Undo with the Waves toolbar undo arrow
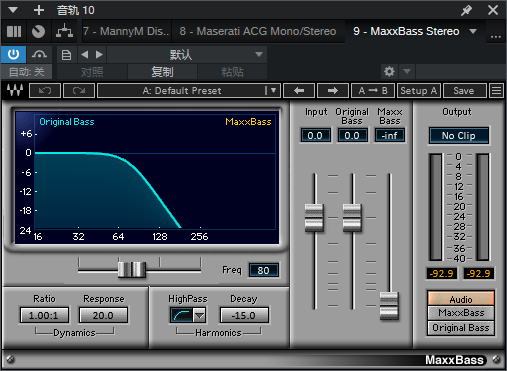Screen dimensions: 507x371 point(45,91)
